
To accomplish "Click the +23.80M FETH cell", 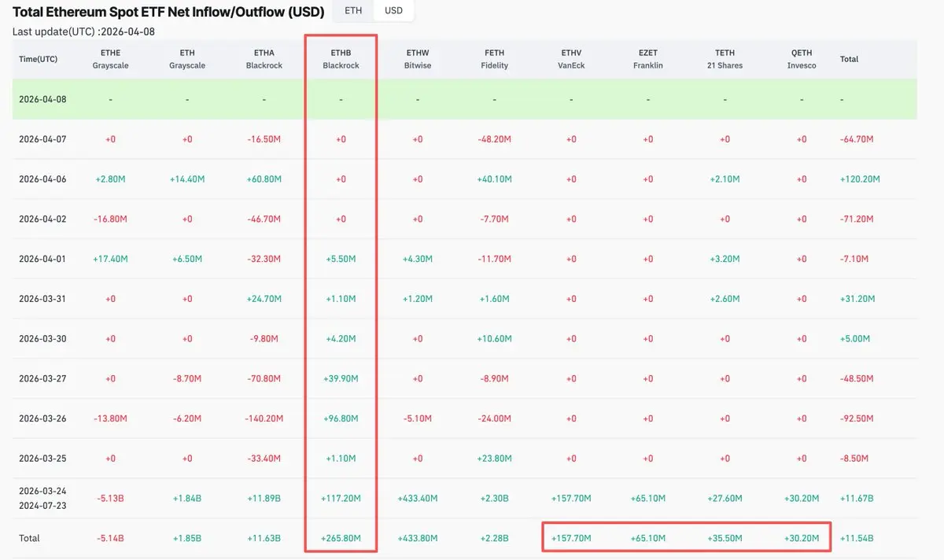I will [494, 459].
